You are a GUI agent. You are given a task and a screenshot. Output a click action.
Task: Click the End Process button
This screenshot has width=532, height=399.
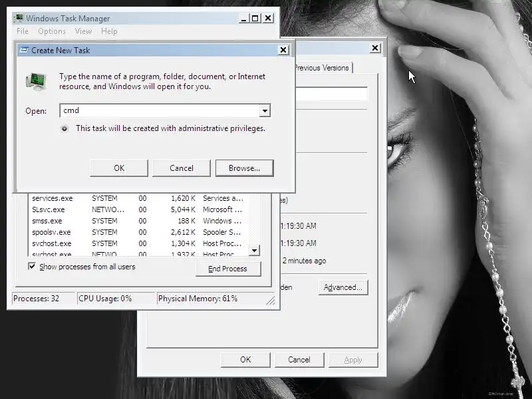[228, 269]
